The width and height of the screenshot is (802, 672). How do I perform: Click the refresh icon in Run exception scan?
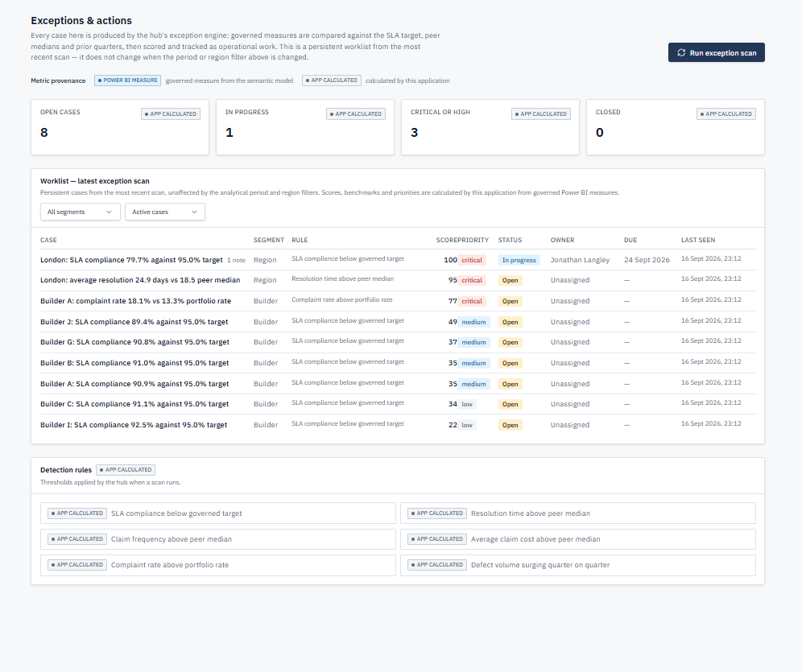point(681,52)
